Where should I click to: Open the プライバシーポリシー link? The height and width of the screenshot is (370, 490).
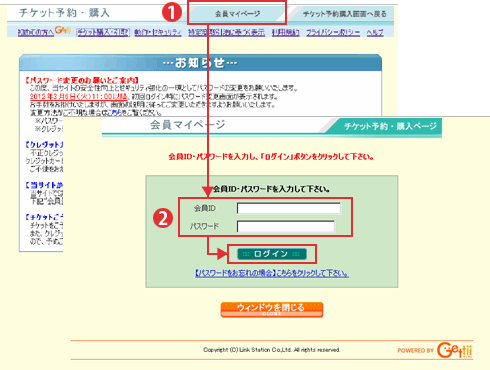point(333,32)
